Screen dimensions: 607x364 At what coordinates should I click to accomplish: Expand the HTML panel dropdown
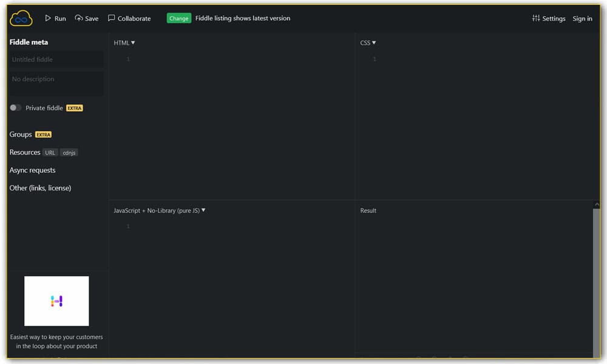tap(132, 42)
